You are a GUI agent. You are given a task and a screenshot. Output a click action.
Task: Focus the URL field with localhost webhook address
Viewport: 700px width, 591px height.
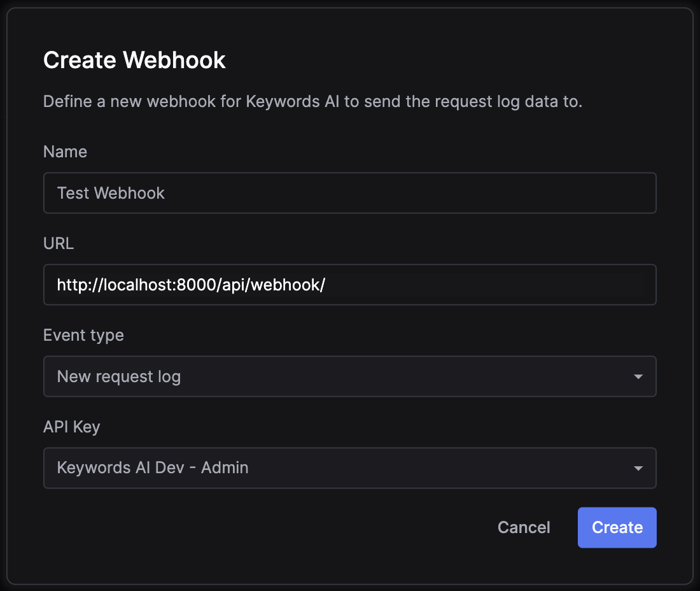pos(349,285)
